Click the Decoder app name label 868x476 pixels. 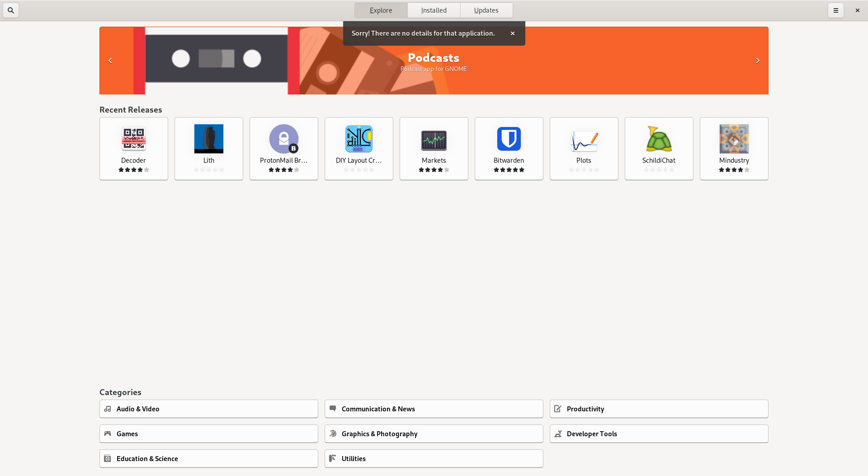coord(133,160)
